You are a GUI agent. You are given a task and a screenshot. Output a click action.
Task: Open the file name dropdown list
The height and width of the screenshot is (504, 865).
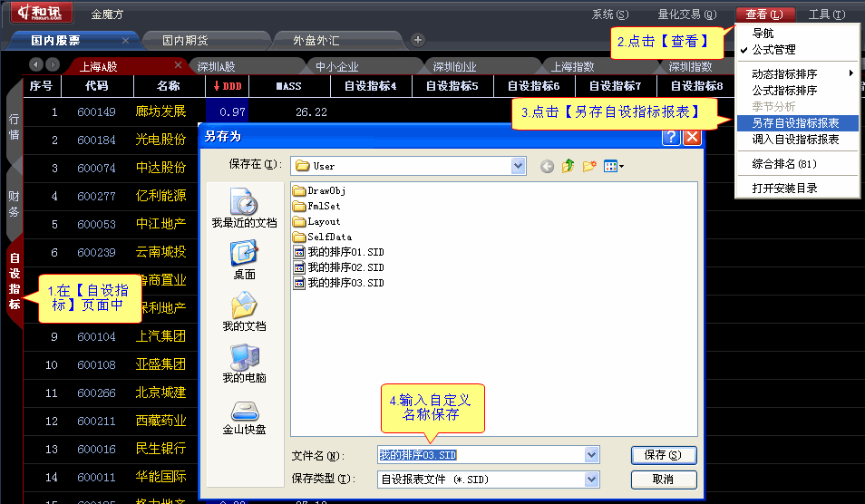tap(592, 455)
